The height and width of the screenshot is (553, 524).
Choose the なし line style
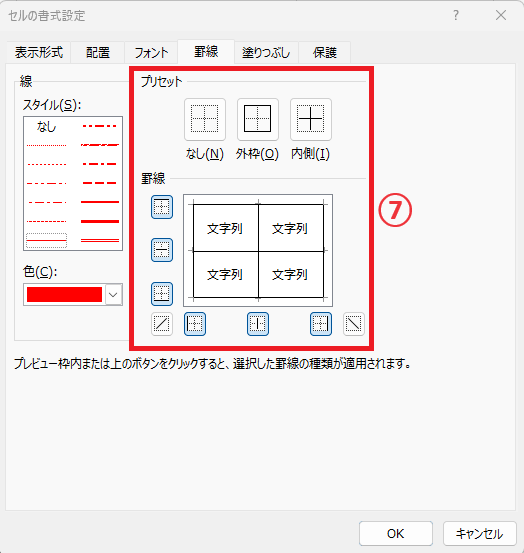(47, 126)
